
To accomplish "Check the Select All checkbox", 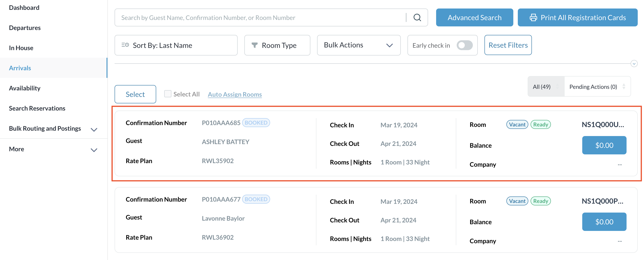I will pyautogui.click(x=168, y=94).
